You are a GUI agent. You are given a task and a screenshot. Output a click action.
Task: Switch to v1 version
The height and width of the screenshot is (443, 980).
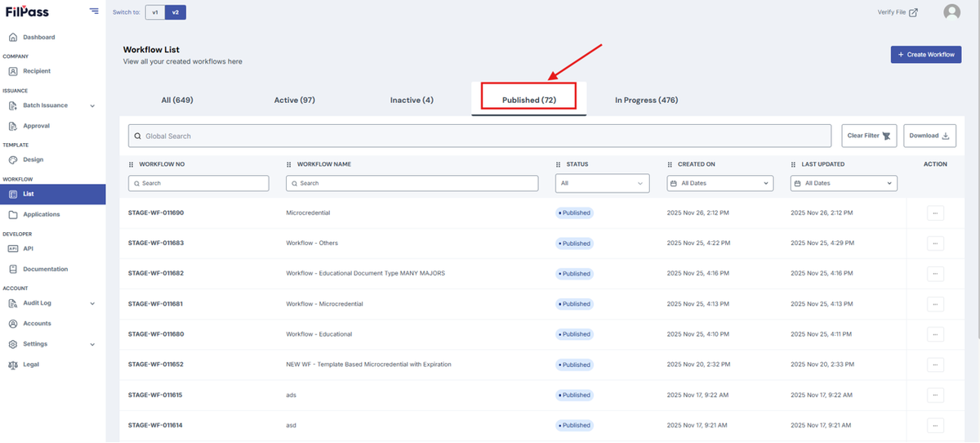point(155,12)
